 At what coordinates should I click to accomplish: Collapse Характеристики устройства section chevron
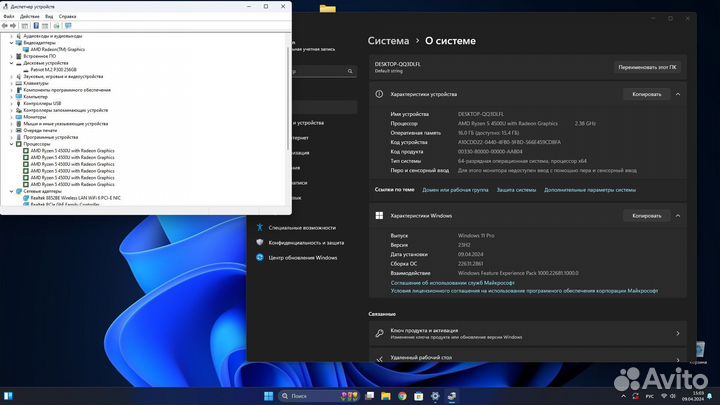678,94
